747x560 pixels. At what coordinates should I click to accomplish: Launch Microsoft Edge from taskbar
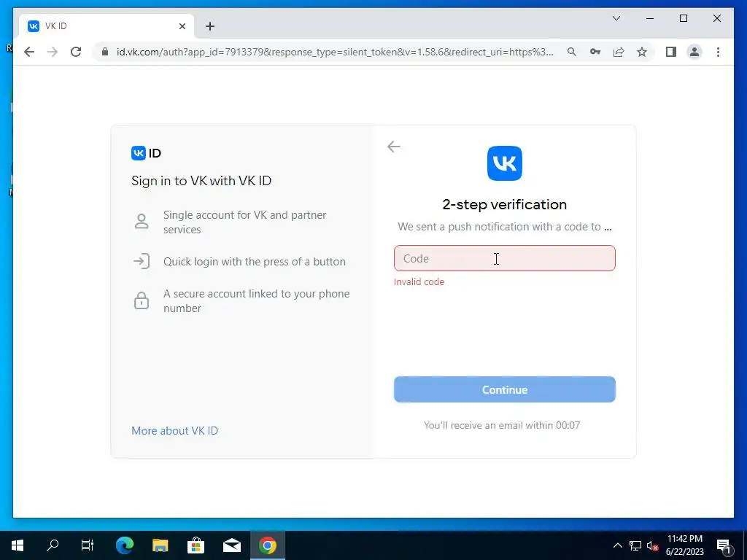coord(125,545)
